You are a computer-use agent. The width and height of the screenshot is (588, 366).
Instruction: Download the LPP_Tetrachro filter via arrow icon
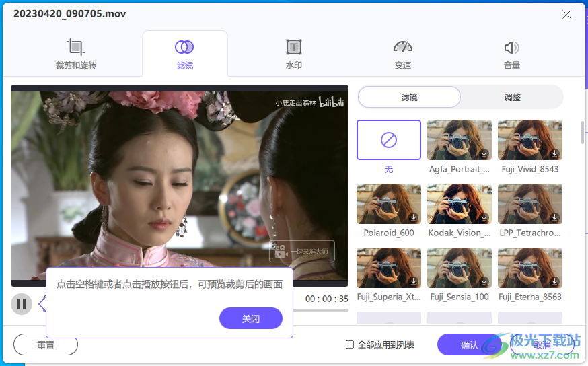554,217
